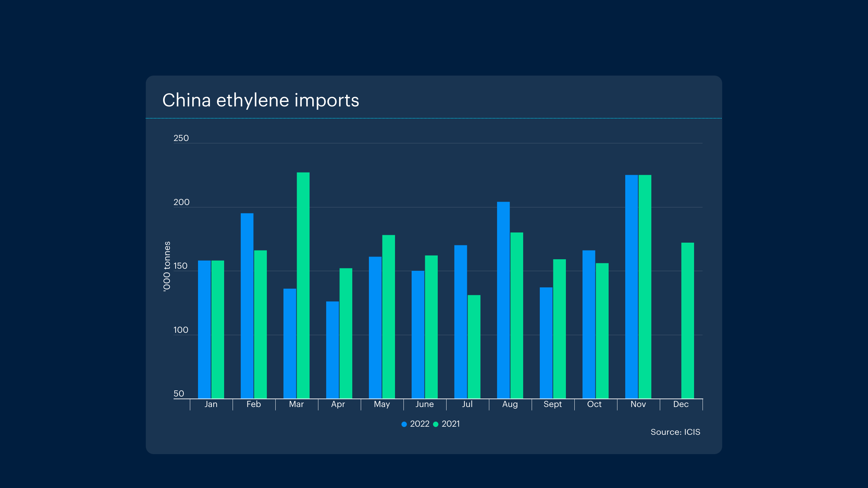Screen dimensions: 868x488
Task: Click the 2022 legend label
Action: pyautogui.click(x=419, y=424)
